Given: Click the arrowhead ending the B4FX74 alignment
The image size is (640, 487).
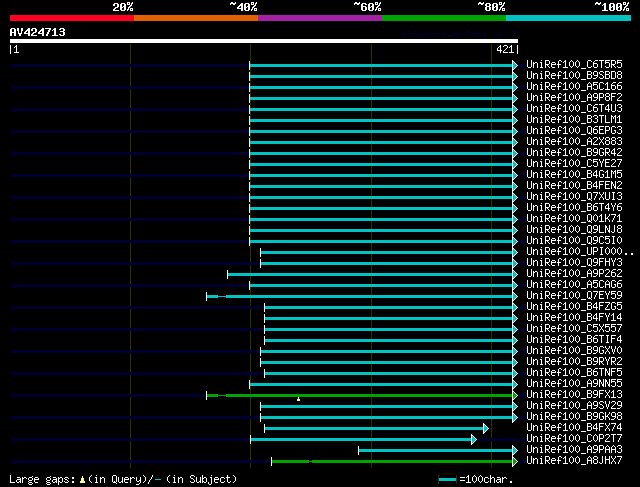Looking at the screenshot, I should coord(486,428).
